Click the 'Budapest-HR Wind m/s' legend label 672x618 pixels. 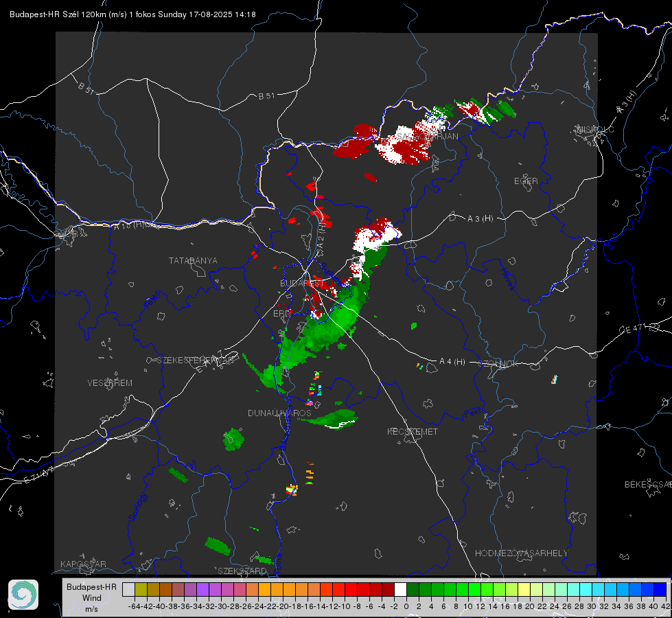click(92, 597)
